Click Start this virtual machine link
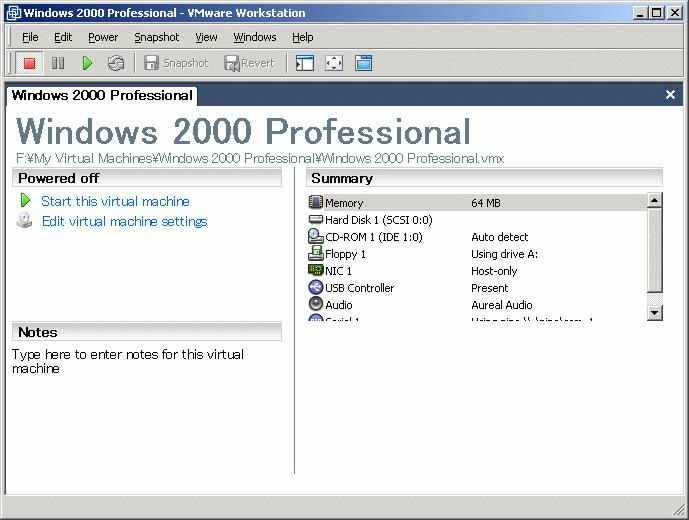The height and width of the screenshot is (520, 689). pos(115,201)
